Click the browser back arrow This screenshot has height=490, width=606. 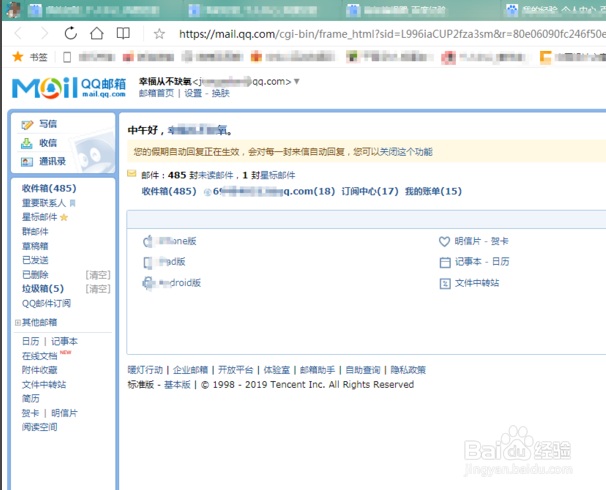pos(18,34)
